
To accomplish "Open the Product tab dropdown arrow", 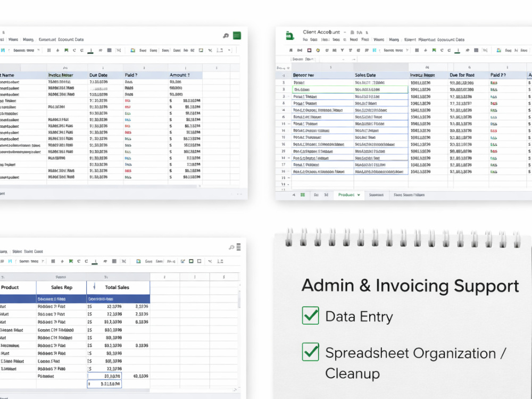I will 359,195.
